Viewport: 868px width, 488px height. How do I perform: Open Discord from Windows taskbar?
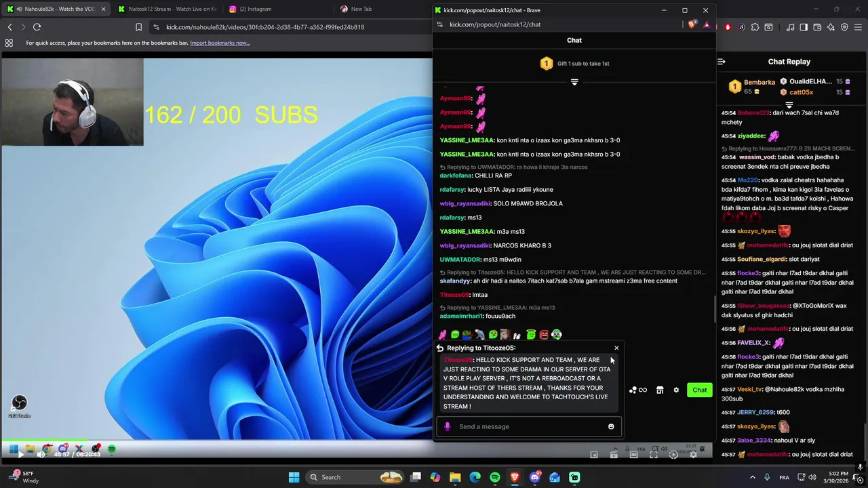coord(534,477)
